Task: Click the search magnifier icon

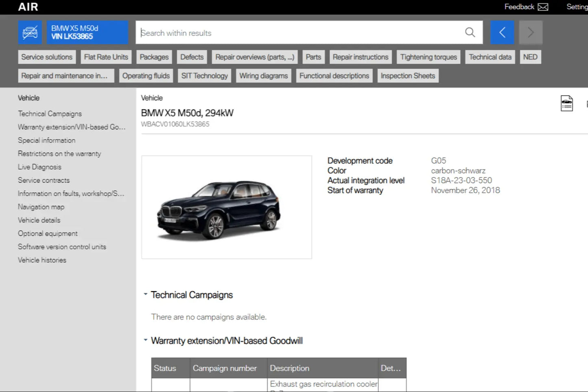Action: (x=470, y=33)
